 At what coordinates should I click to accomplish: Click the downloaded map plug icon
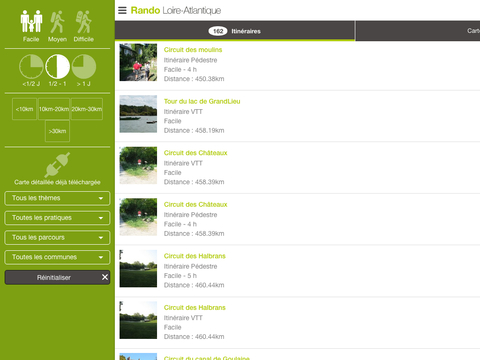(57, 165)
